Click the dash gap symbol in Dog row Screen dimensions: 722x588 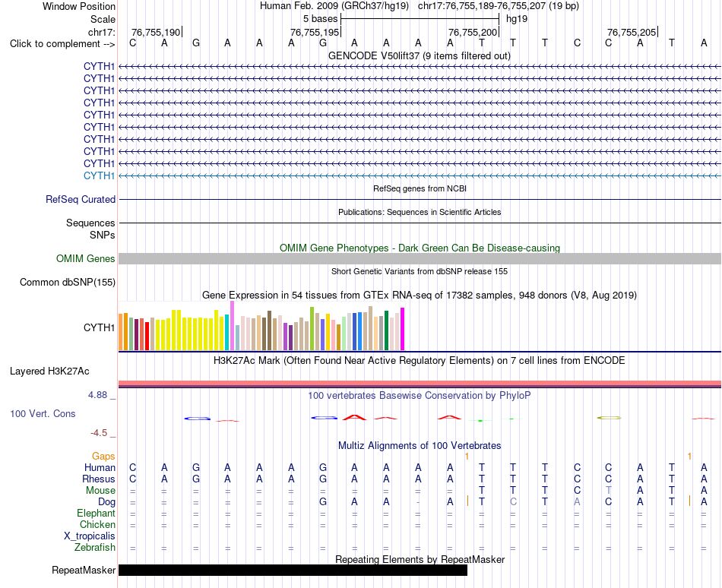418,502
